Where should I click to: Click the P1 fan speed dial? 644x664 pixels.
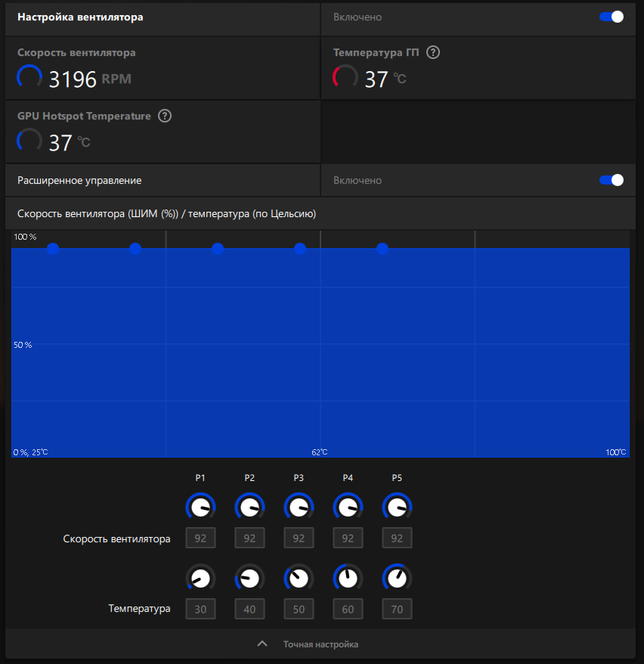(x=200, y=507)
